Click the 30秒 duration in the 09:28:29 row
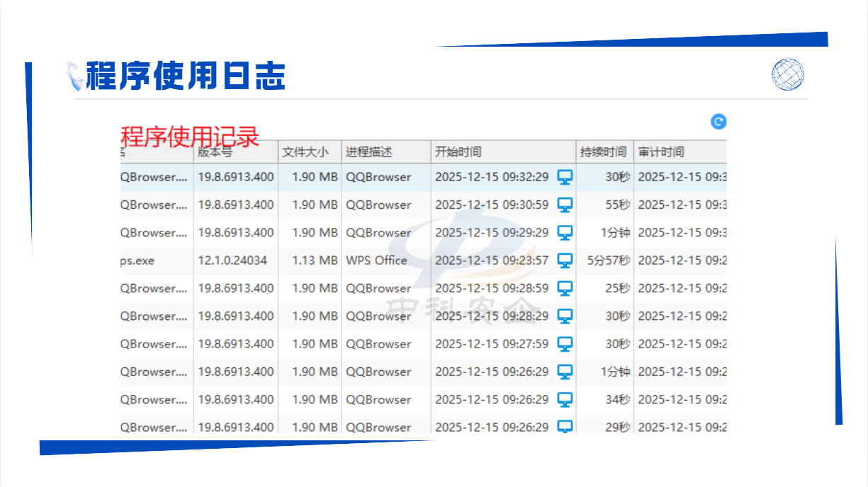868x487 pixels. coord(618,316)
